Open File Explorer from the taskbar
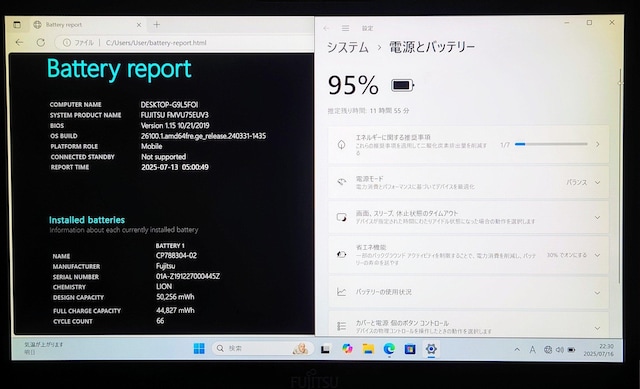 [x=368, y=349]
